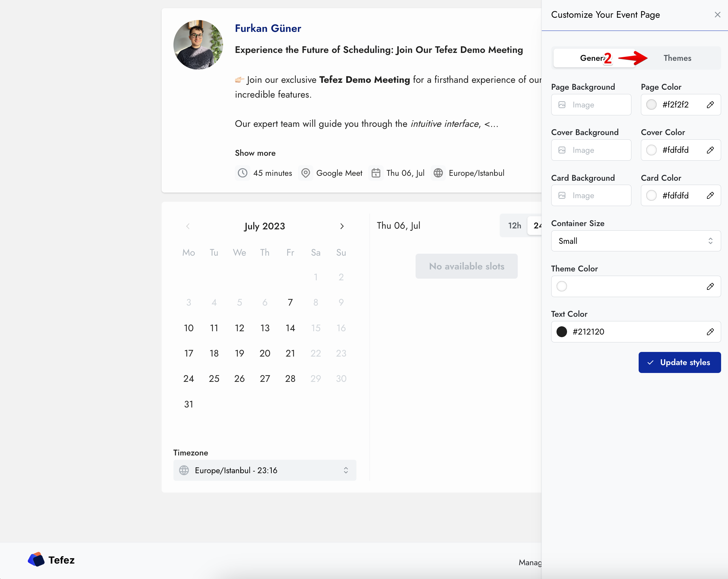Open the Theme Color eyedropper picker
This screenshot has width=728, height=579.
point(710,287)
